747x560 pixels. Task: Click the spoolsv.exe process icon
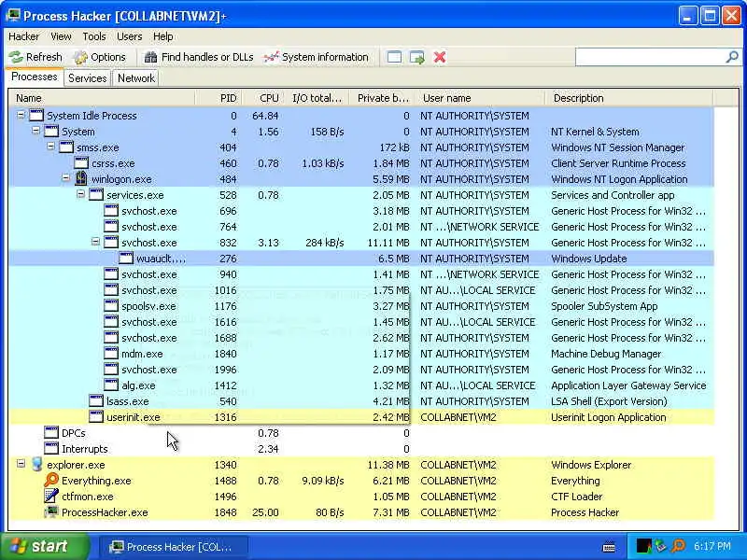point(111,306)
